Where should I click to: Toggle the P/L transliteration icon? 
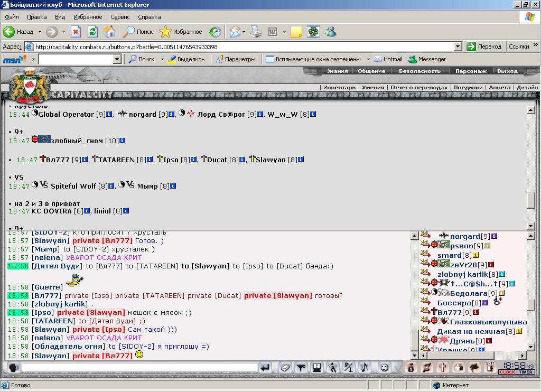click(349, 368)
